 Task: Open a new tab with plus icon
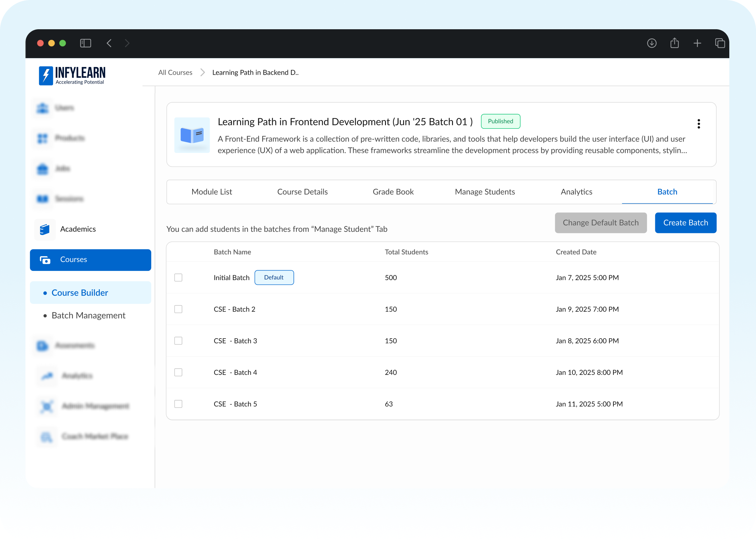click(697, 43)
